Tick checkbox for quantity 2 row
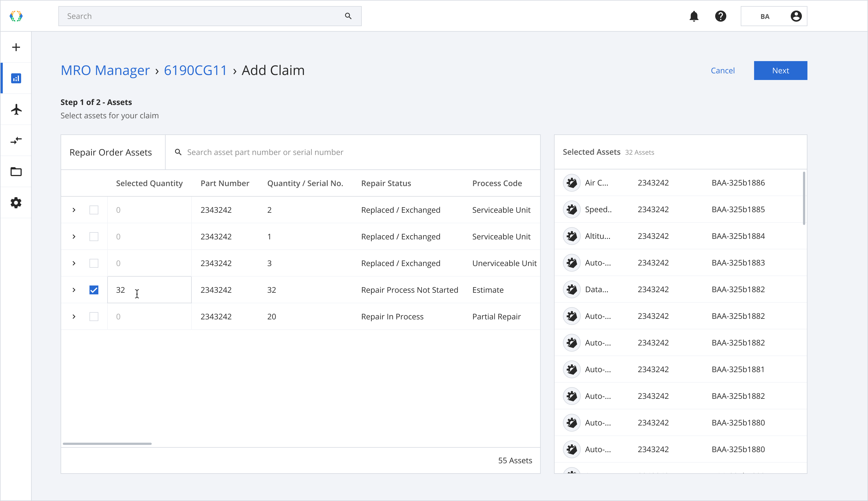 click(x=94, y=210)
